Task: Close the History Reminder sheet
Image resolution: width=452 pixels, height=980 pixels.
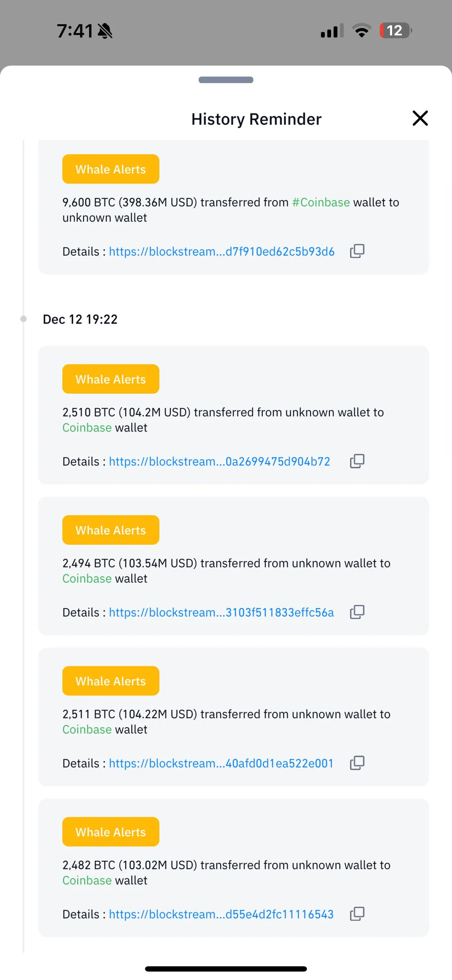Action: coord(420,118)
